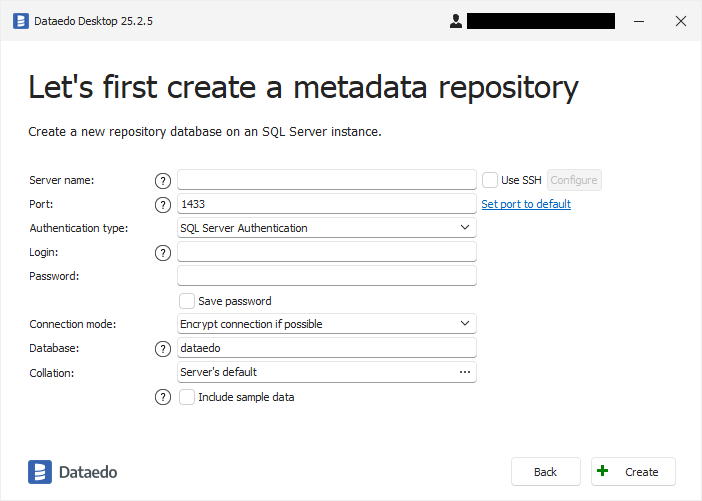Image resolution: width=702 pixels, height=501 pixels.
Task: Click the Database field containing dataedo
Action: (327, 348)
